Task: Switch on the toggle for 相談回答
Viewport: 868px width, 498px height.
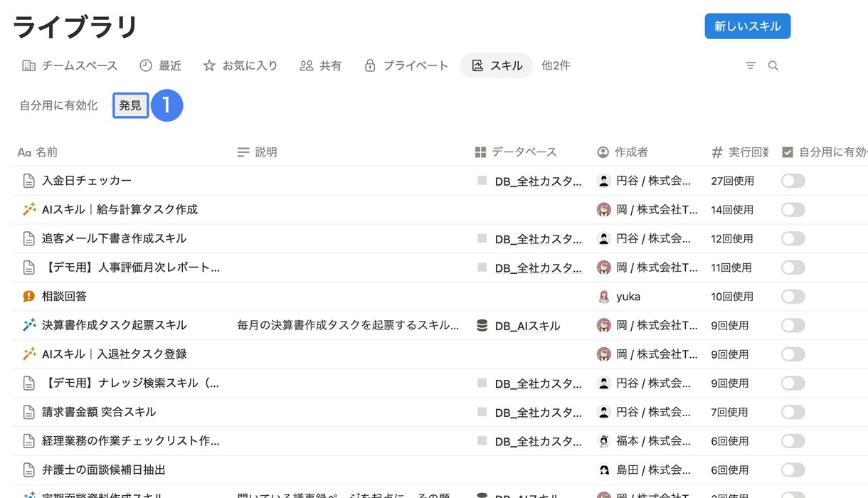Action: click(793, 296)
